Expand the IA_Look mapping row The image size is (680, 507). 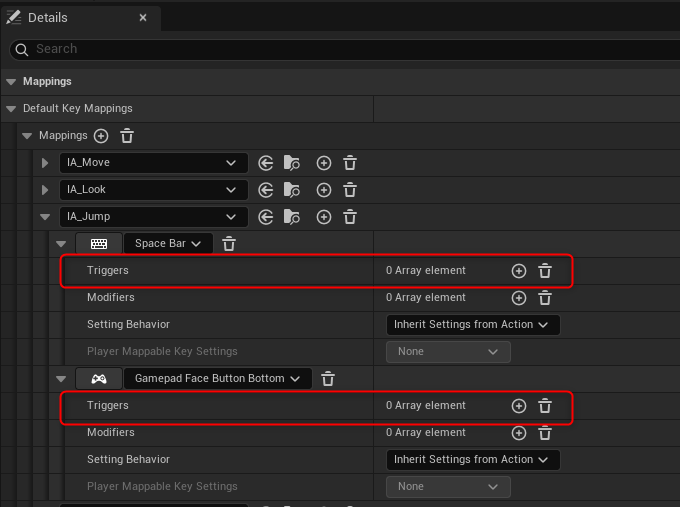(x=45, y=190)
